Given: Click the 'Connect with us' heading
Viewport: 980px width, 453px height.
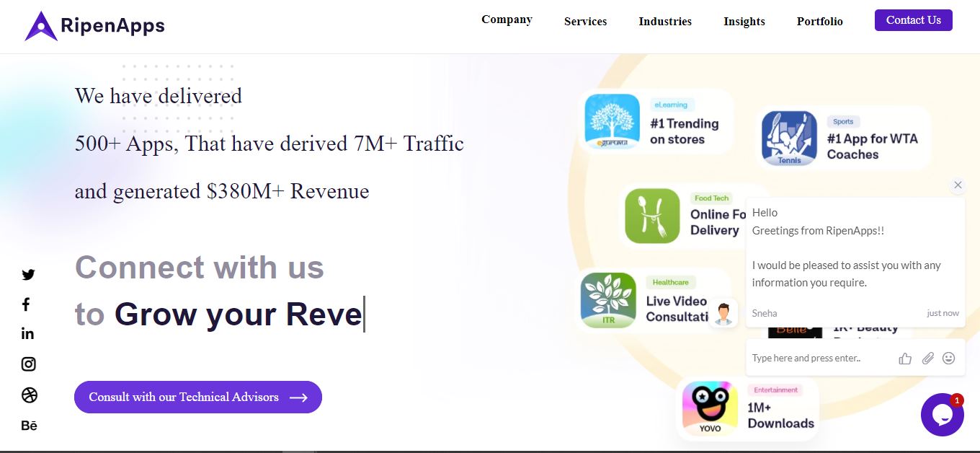Looking at the screenshot, I should pos(200,267).
